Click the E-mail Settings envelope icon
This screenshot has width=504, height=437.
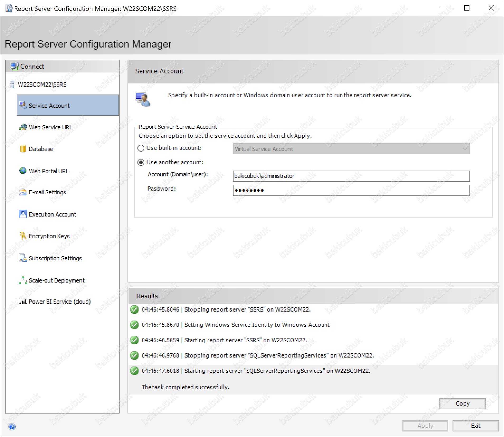(23, 192)
